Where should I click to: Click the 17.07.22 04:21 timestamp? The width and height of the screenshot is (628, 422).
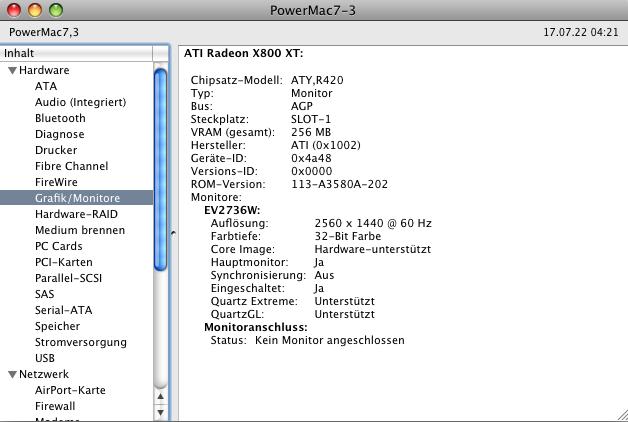click(581, 32)
